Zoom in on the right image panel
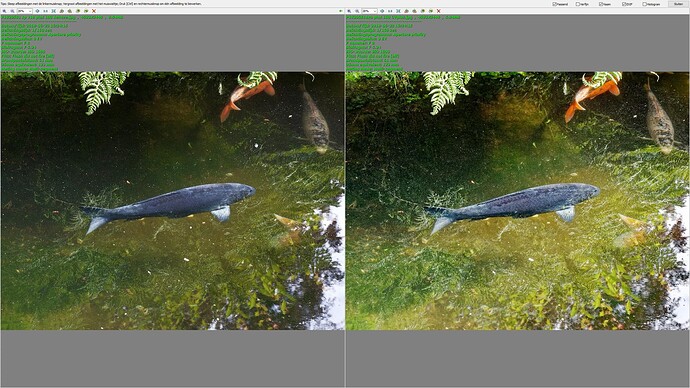The width and height of the screenshot is (690, 388). pos(349,11)
